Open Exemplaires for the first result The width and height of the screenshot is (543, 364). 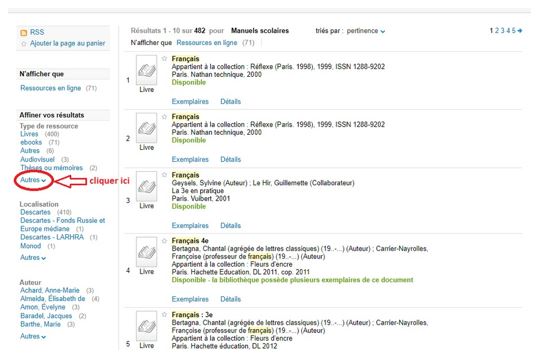pyautogui.click(x=190, y=101)
